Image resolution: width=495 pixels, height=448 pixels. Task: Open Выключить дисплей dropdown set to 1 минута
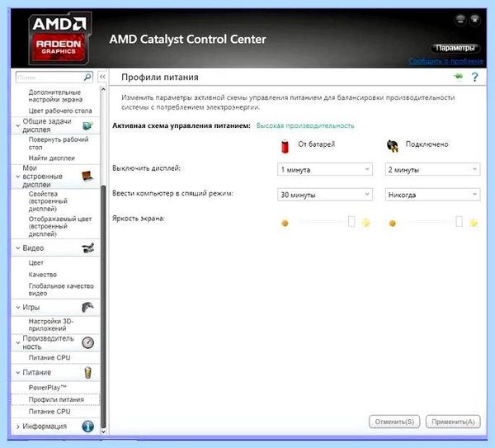point(325,169)
